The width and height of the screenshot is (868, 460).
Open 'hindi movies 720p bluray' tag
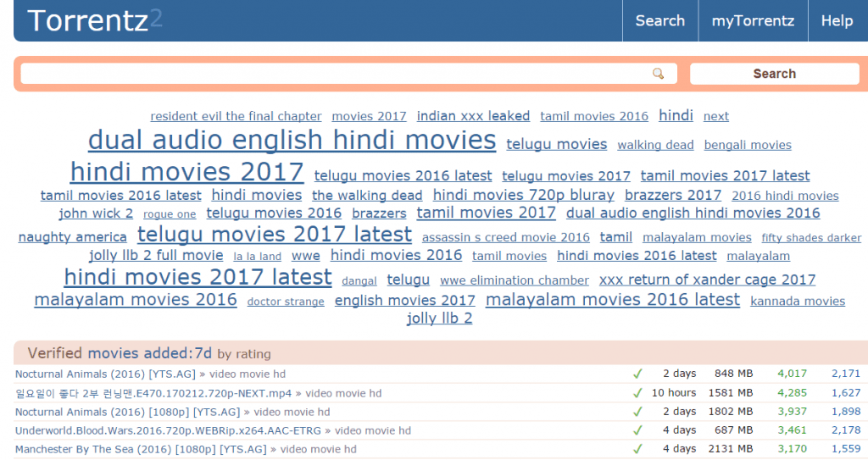524,195
